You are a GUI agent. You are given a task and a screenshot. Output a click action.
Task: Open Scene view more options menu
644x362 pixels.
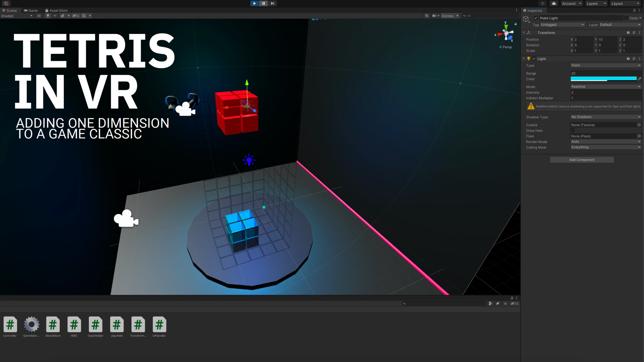(516, 10)
